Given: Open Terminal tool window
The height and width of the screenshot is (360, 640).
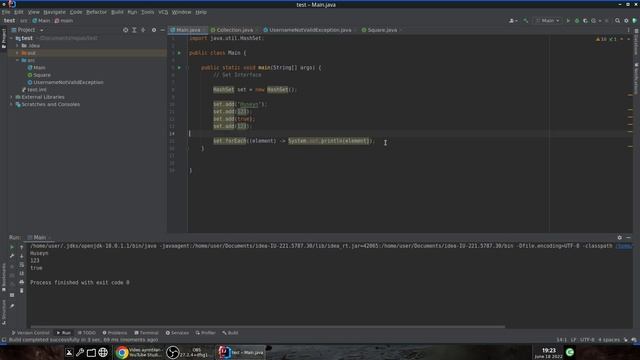Looking at the screenshot, I should pyautogui.click(x=146, y=333).
